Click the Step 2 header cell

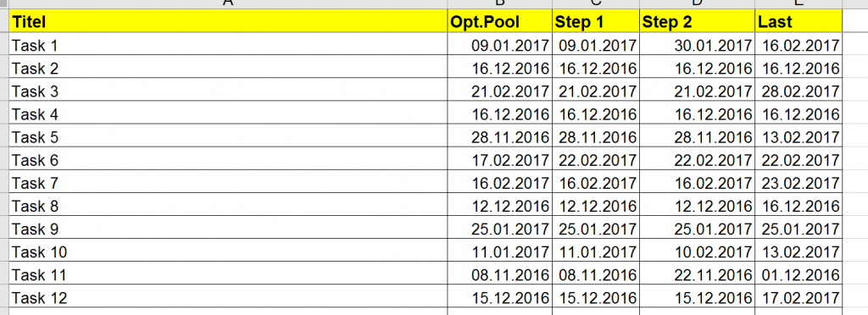698,21
